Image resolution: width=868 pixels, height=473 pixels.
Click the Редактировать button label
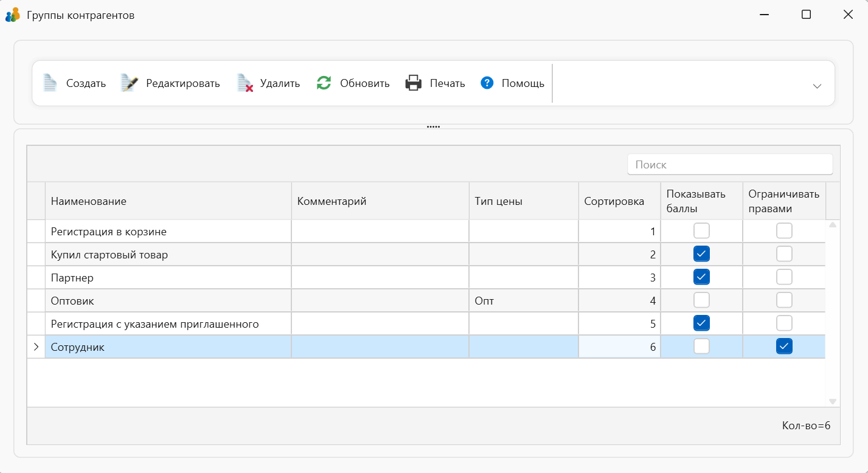tap(183, 83)
